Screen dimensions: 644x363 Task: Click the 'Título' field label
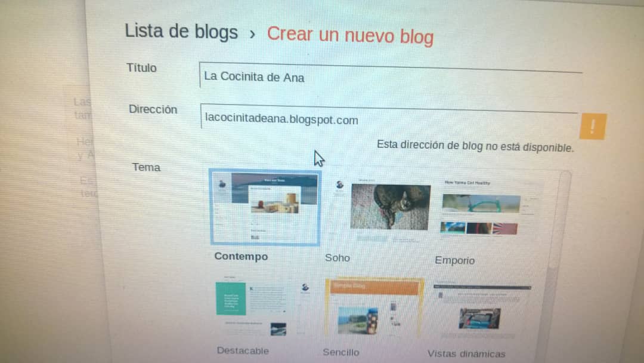(141, 68)
